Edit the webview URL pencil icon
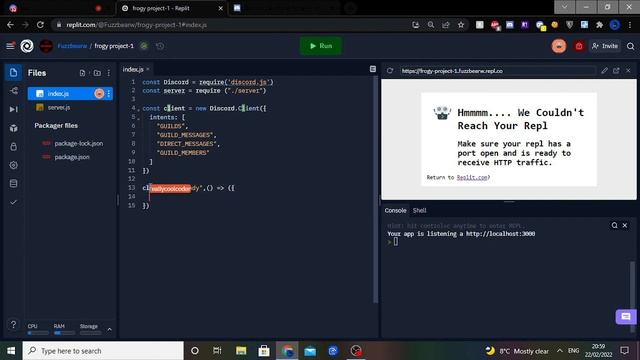The image size is (640, 360). click(604, 71)
